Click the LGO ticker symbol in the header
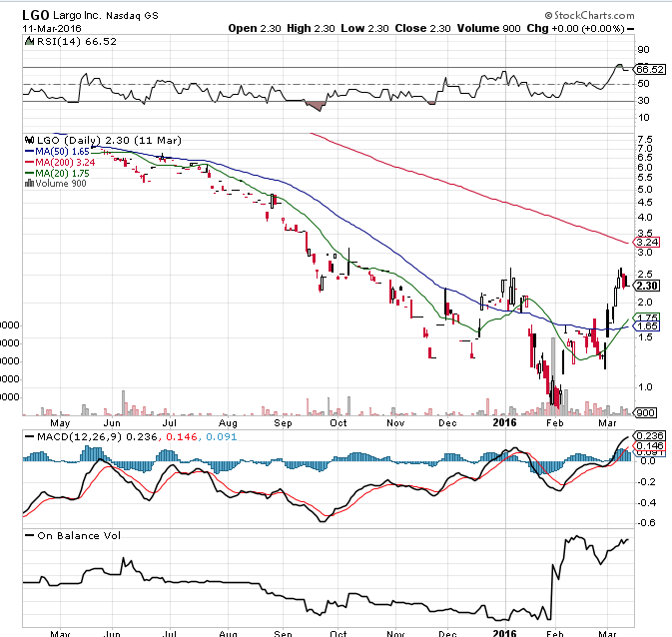The image size is (672, 637). [x=36, y=15]
